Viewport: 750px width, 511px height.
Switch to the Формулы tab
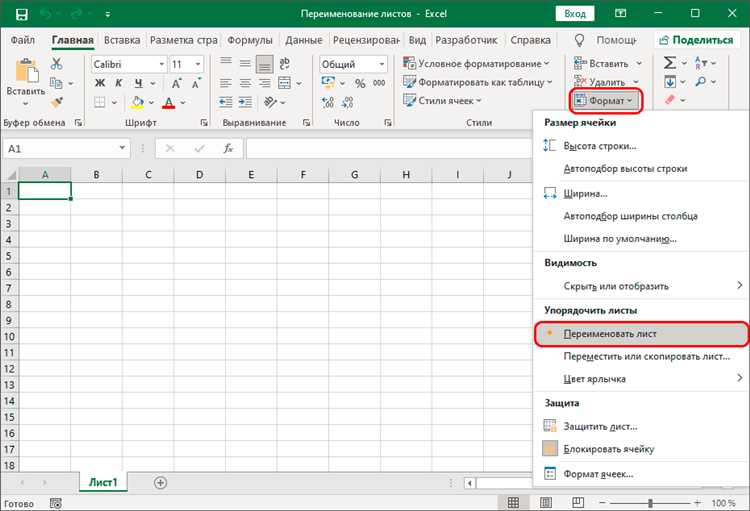250,40
